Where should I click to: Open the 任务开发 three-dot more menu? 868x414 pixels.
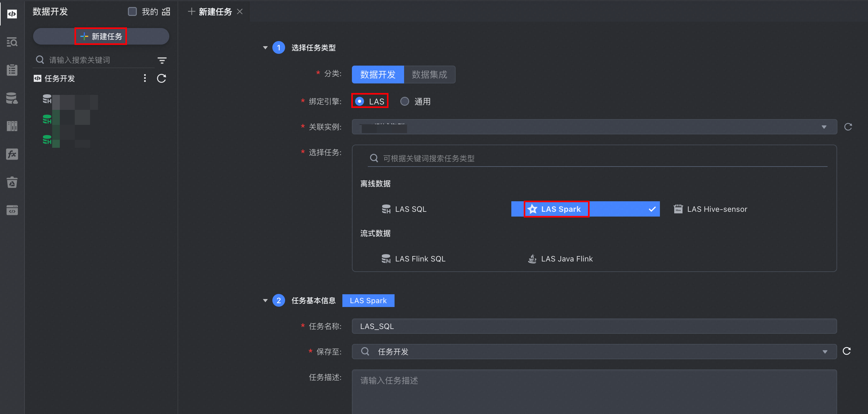click(145, 78)
